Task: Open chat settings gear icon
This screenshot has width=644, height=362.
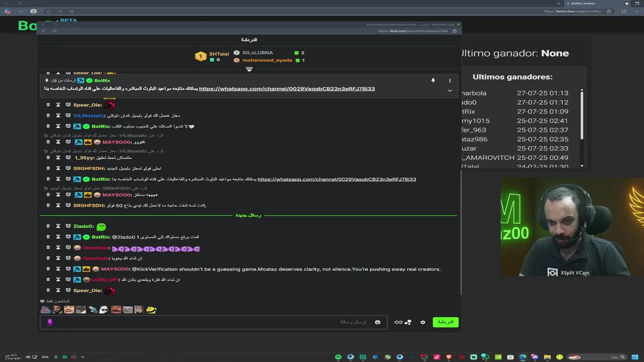Action: (x=423, y=322)
